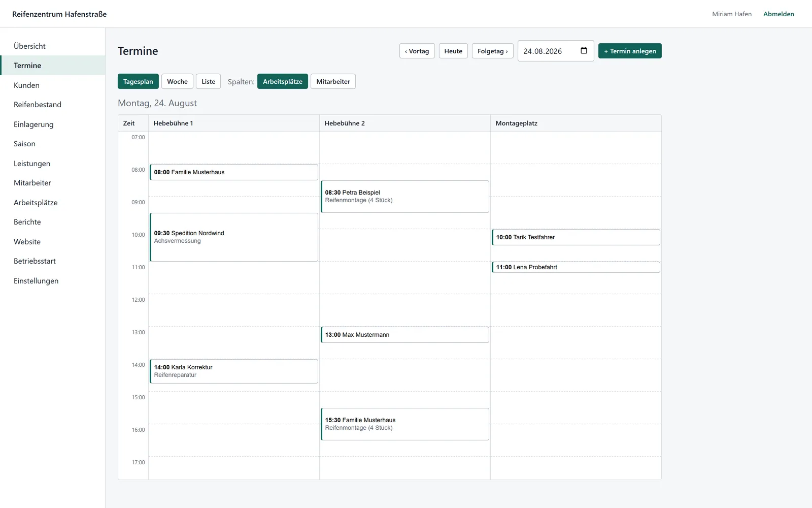The width and height of the screenshot is (812, 508).
Task: Open Reifenbestand in the sidebar
Action: 53,105
